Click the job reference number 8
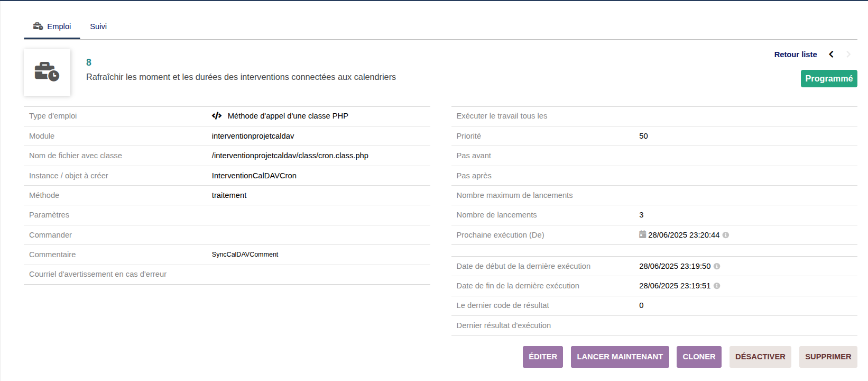This screenshot has width=868, height=381. pyautogui.click(x=89, y=62)
